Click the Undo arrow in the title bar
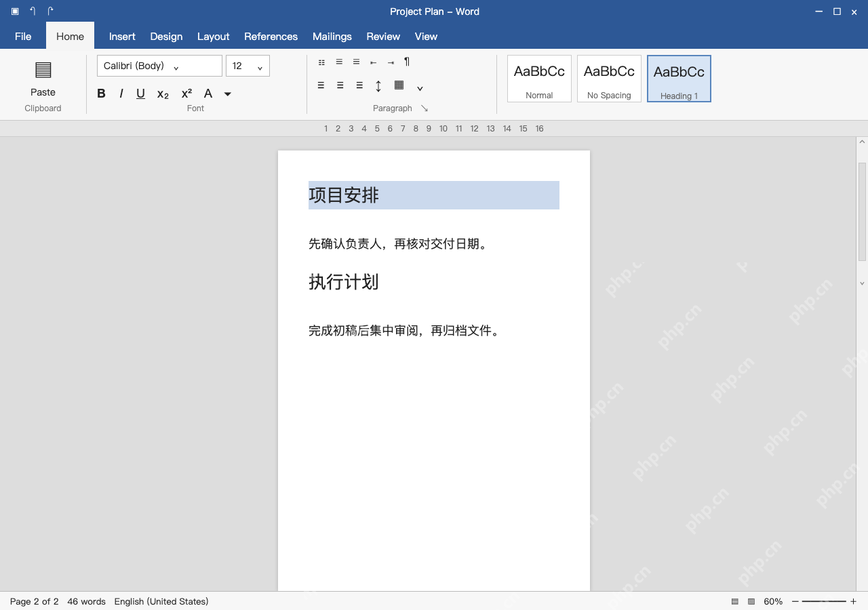The width and height of the screenshot is (868, 610). coord(33,11)
